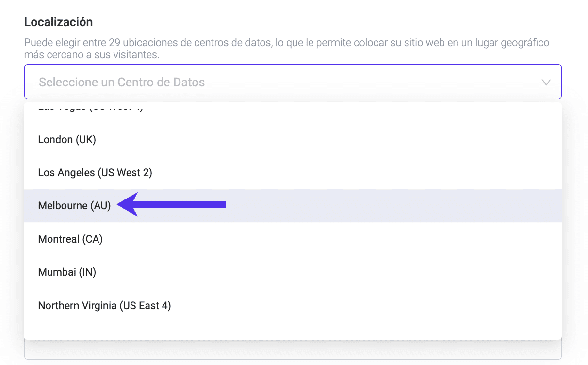Viewport: 588px width, 365px height.
Task: Choose Mumbai (IN) from the options
Action: [x=67, y=272]
